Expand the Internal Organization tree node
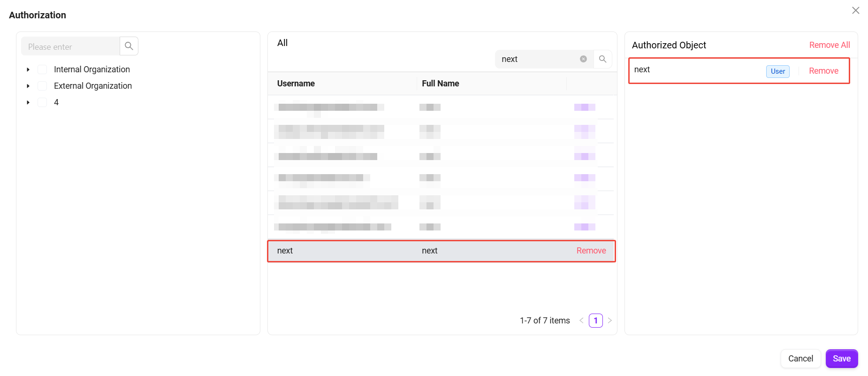 (28, 69)
